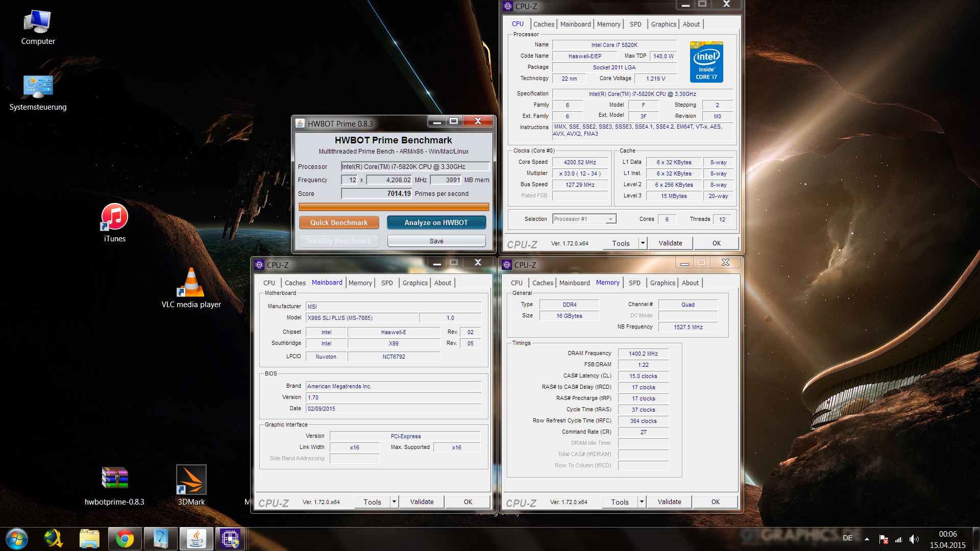The image size is (980, 551).
Task: Click Validate in the Memory CPU-Z window
Action: point(669,502)
